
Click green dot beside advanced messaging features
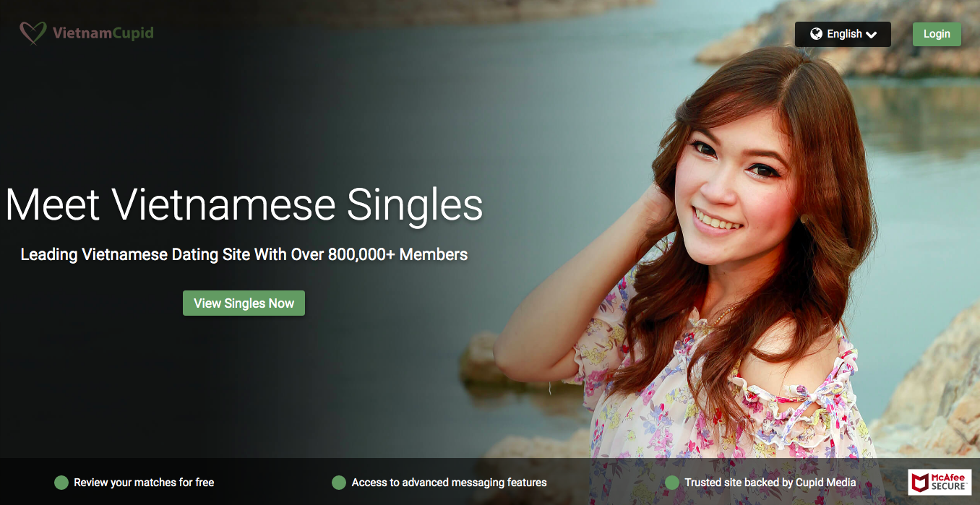pos(338,483)
